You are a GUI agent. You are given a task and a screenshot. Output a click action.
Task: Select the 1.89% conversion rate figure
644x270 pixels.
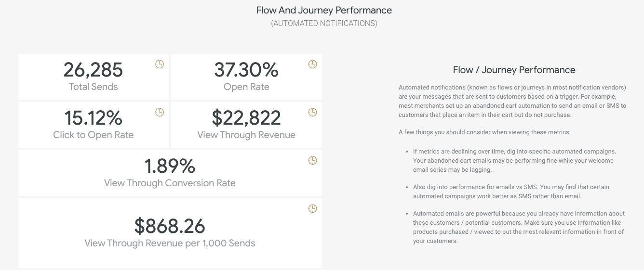click(x=170, y=167)
